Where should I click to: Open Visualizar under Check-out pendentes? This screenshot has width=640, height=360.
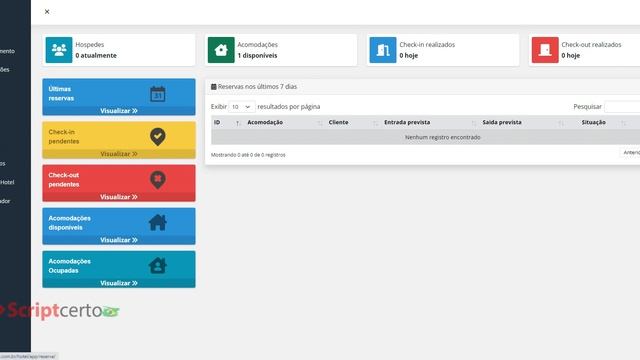pyautogui.click(x=119, y=197)
